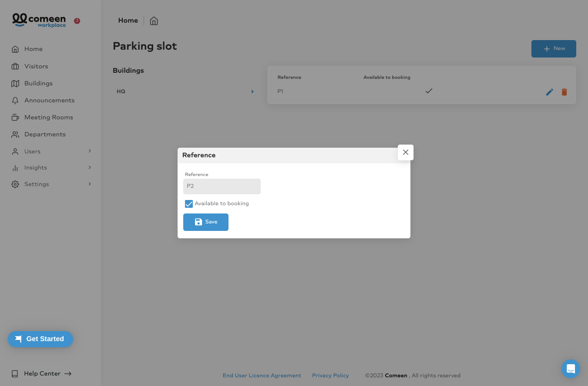
Task: Delete parking slot P1 with trash icon
Action: click(564, 92)
